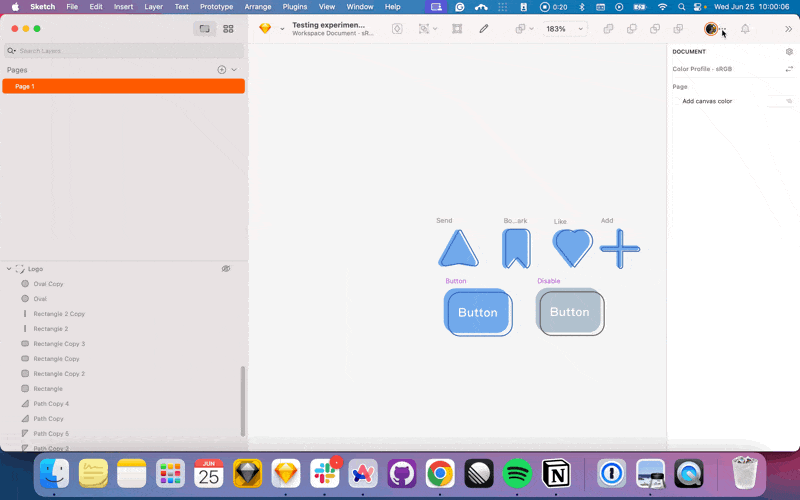Switch sidebar to Layers list view

[205, 29]
